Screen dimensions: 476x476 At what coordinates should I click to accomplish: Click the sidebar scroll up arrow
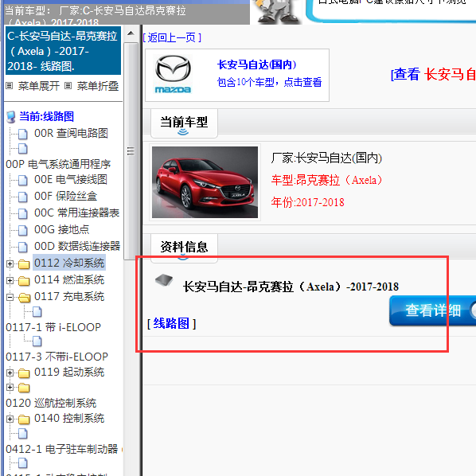[131, 33]
